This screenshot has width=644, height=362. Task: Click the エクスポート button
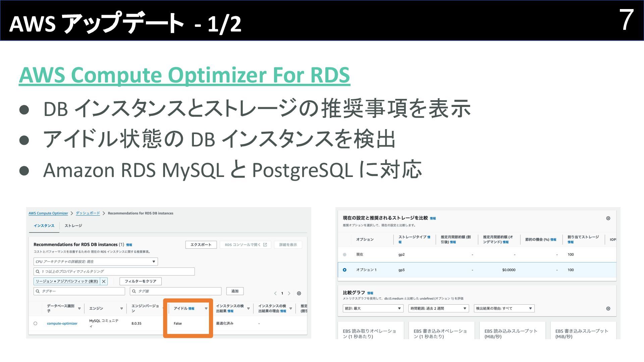[x=201, y=245]
